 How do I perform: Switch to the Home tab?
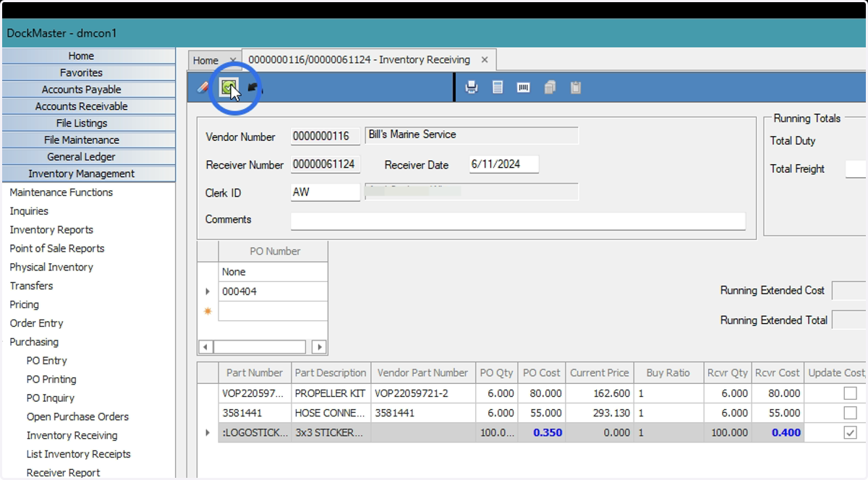click(x=206, y=61)
